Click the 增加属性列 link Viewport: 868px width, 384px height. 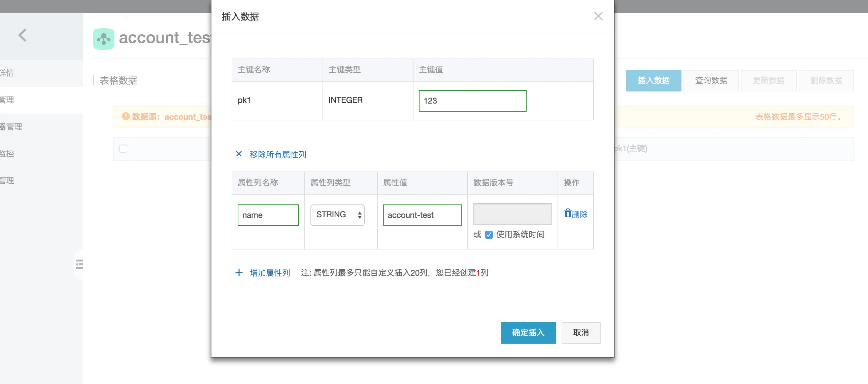[270, 272]
